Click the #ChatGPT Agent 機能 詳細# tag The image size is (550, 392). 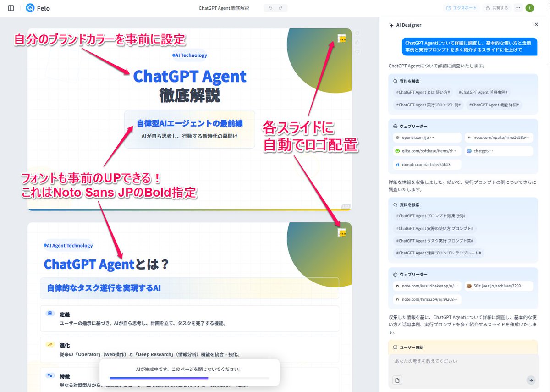click(494, 105)
